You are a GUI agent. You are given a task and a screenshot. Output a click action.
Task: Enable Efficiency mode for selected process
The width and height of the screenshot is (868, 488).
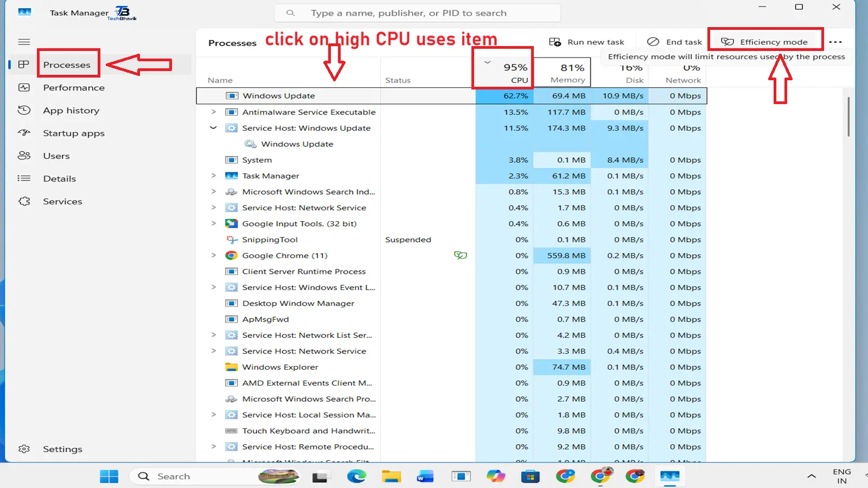(x=765, y=42)
